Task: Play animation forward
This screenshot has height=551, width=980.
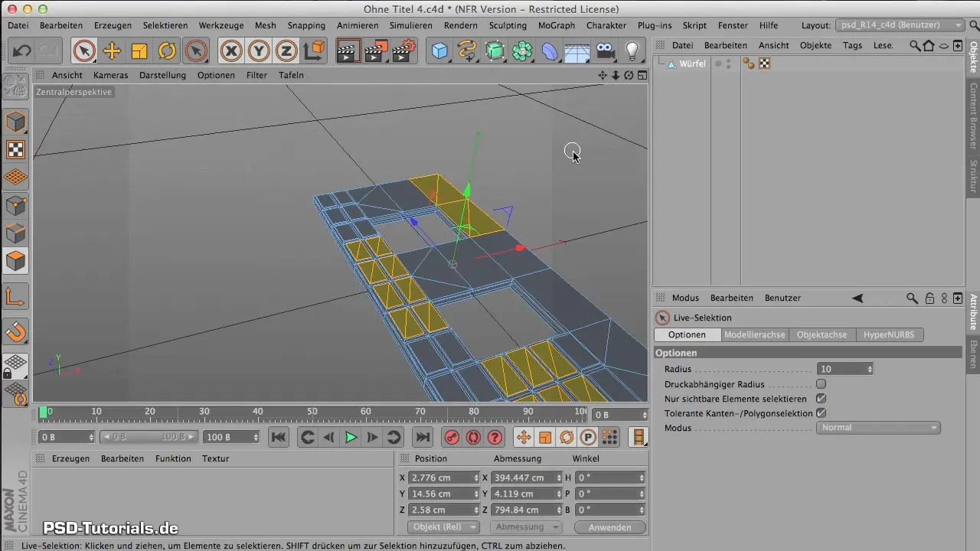Action: click(x=351, y=437)
